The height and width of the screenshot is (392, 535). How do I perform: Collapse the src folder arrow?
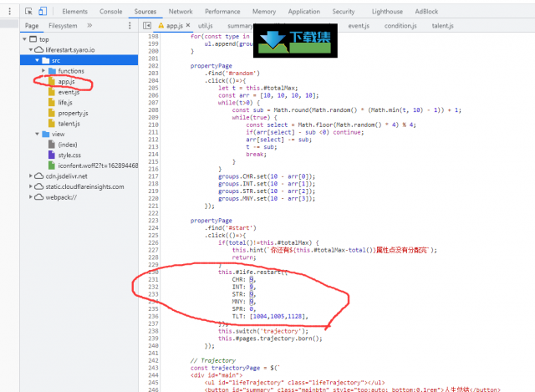(x=37, y=60)
